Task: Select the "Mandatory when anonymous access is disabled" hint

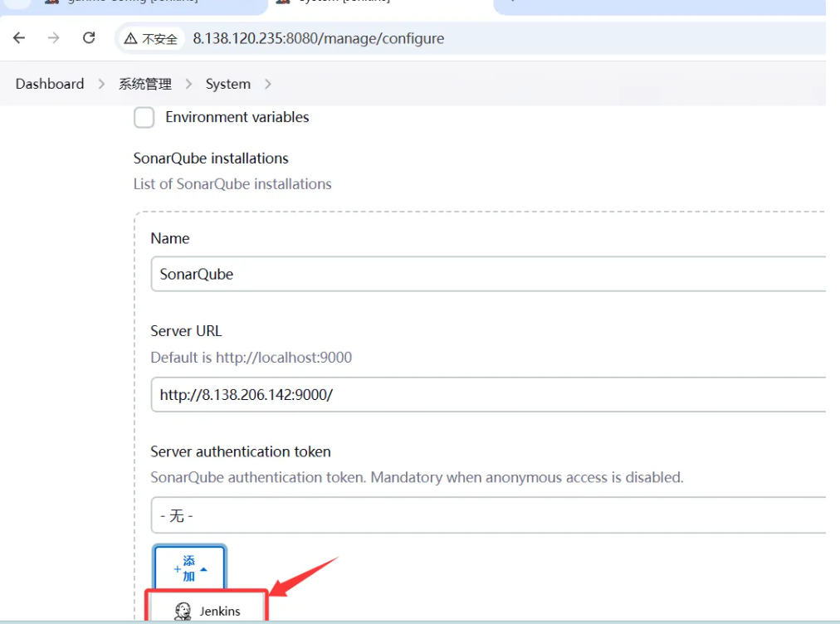Action: click(527, 477)
